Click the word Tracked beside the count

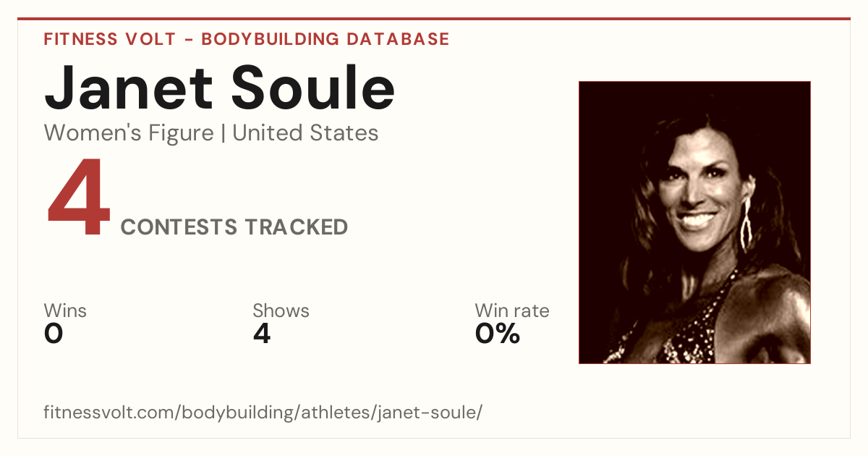tap(296, 227)
